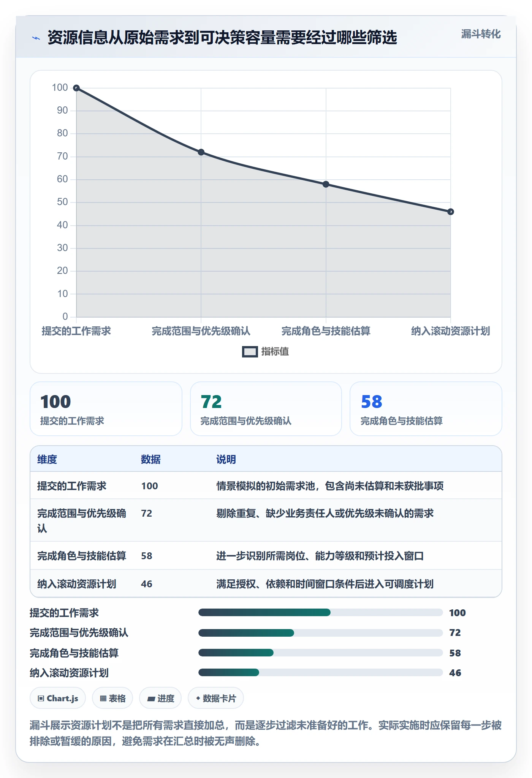This screenshot has height=778, width=532.
Task: Select the chart data point at 100
Action: (x=76, y=88)
